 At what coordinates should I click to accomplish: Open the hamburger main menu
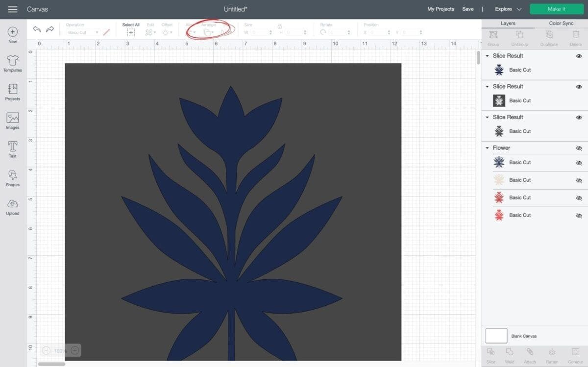tap(13, 9)
